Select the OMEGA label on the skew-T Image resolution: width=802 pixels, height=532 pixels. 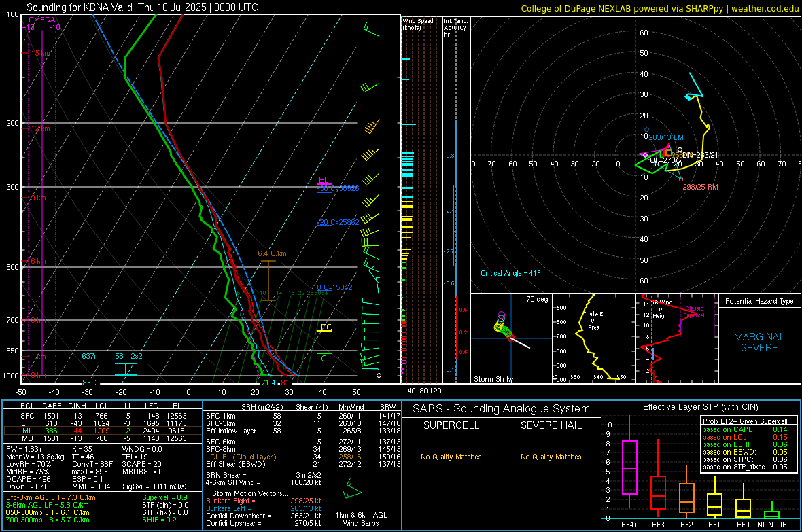pos(42,20)
